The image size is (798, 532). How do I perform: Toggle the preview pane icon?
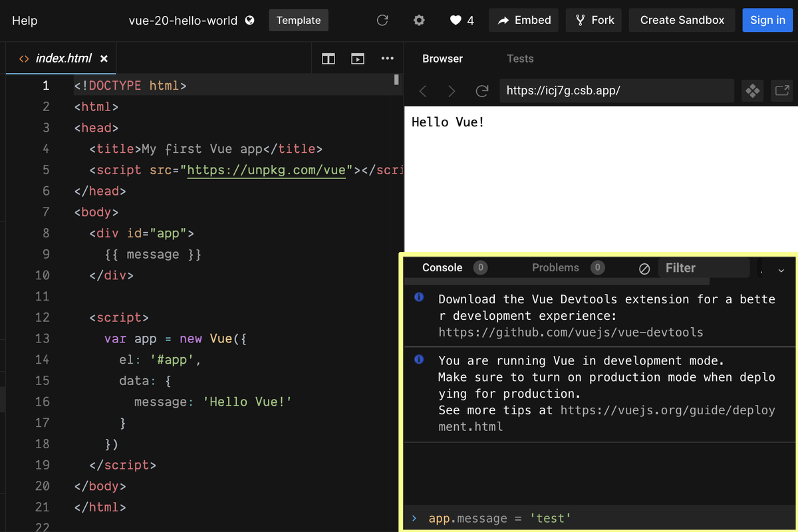(358, 59)
